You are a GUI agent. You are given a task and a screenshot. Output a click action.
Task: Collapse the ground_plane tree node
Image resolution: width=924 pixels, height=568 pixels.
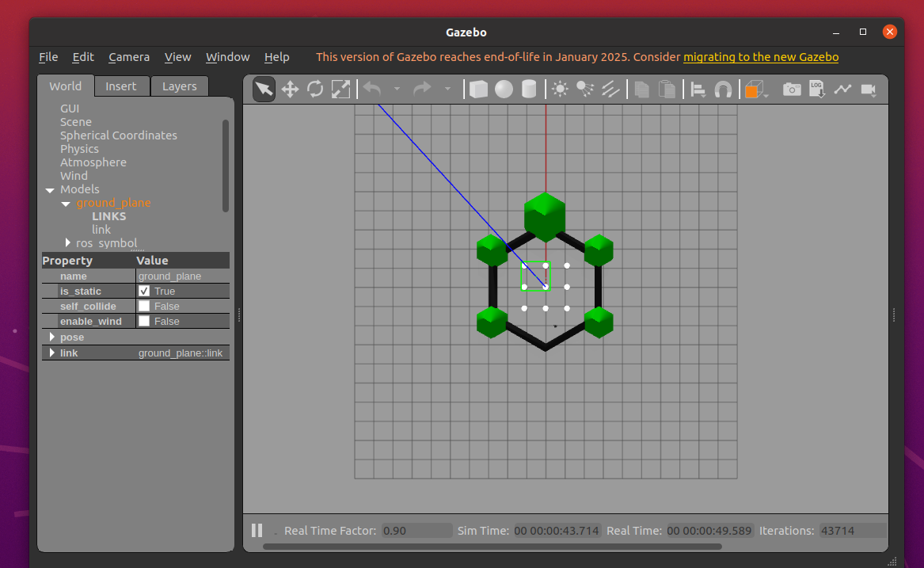(66, 204)
